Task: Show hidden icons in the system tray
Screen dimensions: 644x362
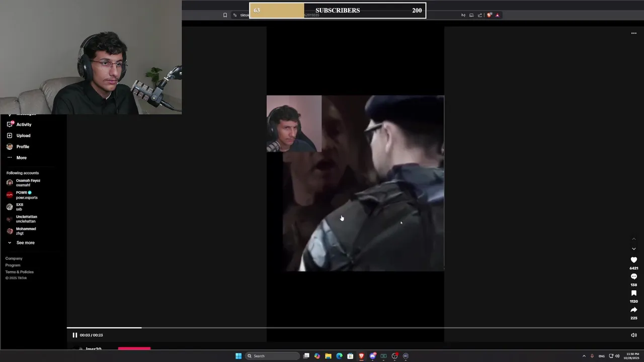Action: [584, 356]
